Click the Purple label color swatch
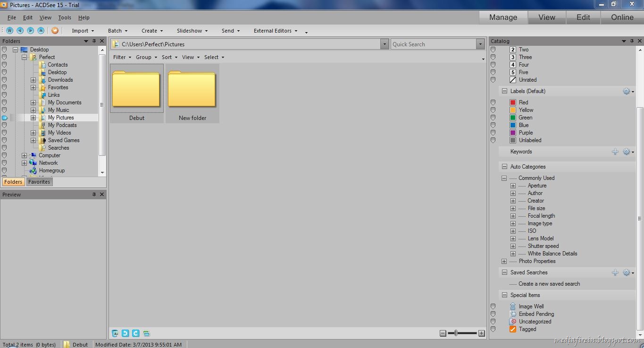This screenshot has height=348, width=644. [x=513, y=133]
